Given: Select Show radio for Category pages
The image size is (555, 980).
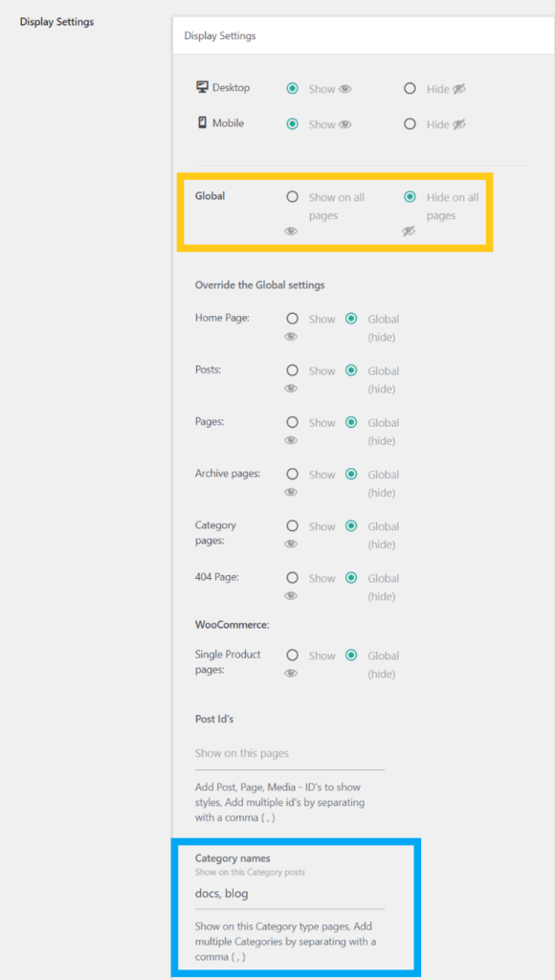Looking at the screenshot, I should 292,525.
